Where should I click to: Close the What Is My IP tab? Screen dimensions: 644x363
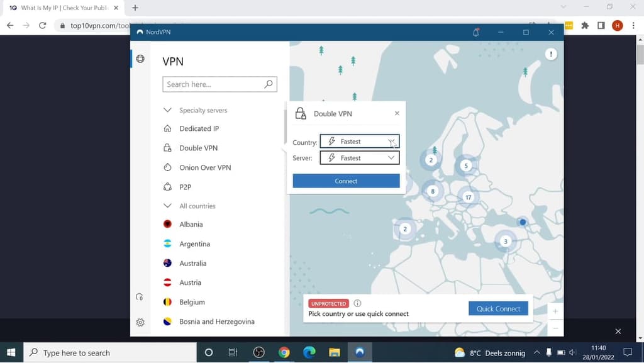[116, 8]
